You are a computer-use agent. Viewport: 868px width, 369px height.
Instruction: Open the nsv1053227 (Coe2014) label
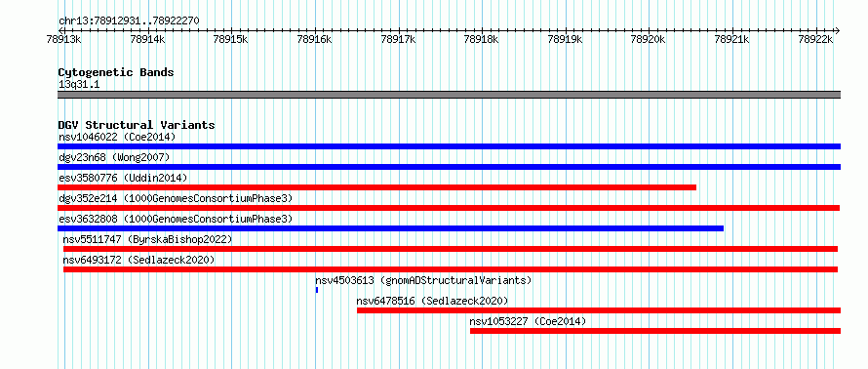point(528,321)
